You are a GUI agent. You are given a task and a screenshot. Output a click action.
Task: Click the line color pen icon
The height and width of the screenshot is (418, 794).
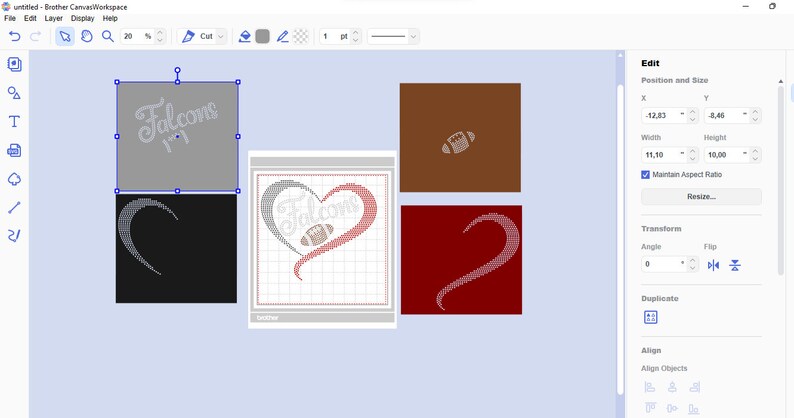point(283,36)
